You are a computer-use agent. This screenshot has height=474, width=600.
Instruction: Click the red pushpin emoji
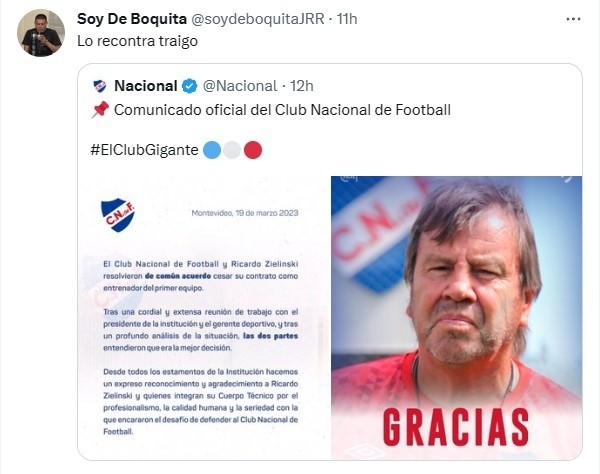pos(99,110)
